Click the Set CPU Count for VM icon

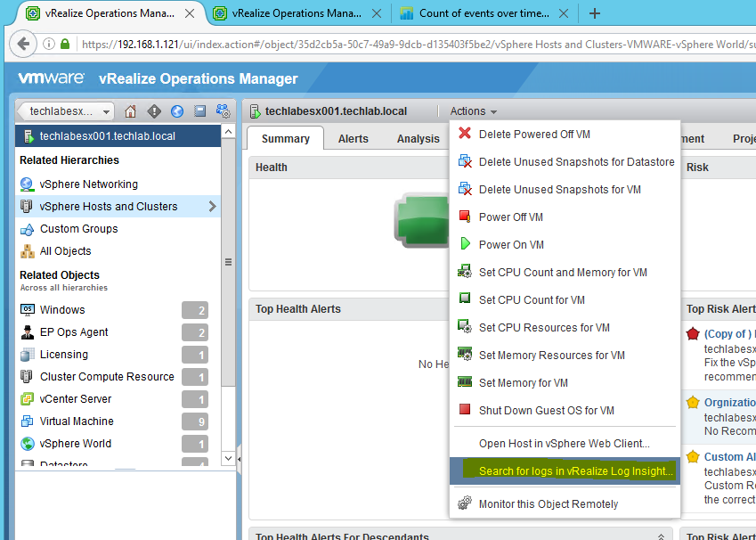point(465,299)
